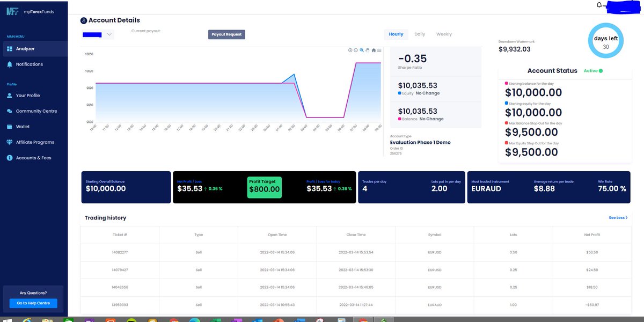Open the chart hamburger export menu

[379, 50]
